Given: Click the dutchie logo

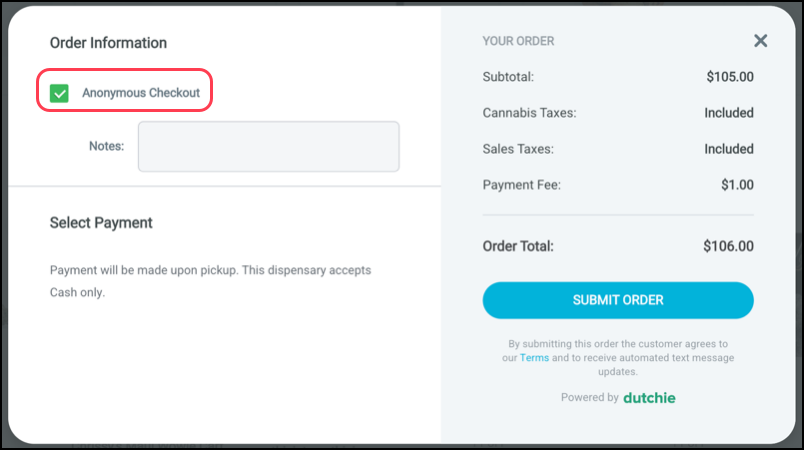Looking at the screenshot, I should pyautogui.click(x=649, y=398).
